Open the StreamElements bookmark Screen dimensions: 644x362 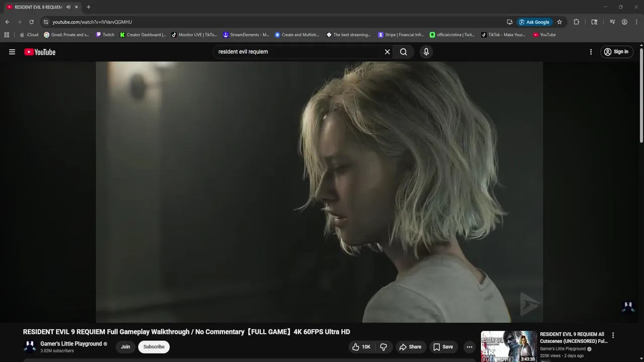246,35
